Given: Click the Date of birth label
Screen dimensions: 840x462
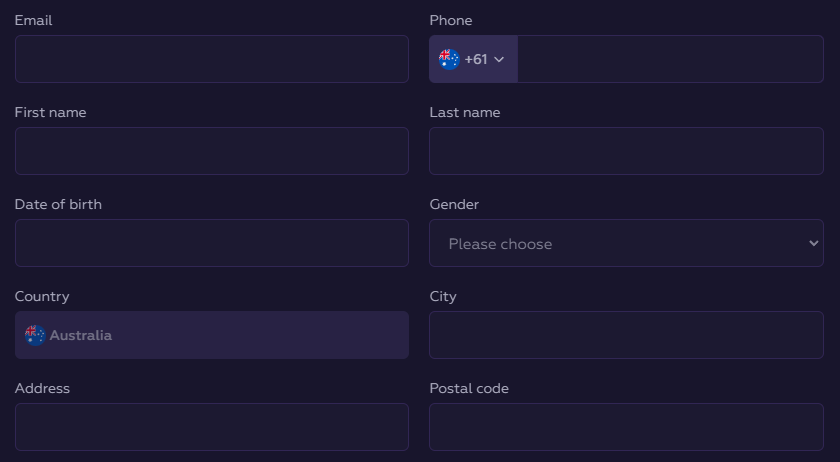Looking at the screenshot, I should (58, 204).
